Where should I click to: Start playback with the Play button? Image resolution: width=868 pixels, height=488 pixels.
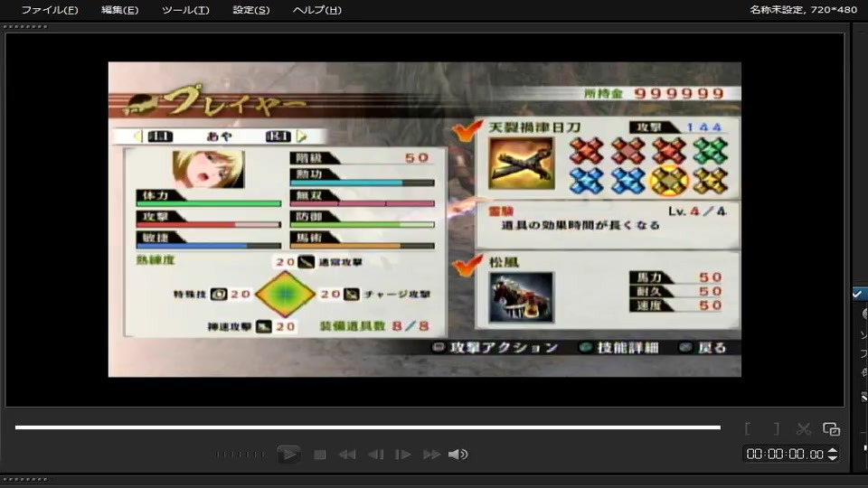288,455
